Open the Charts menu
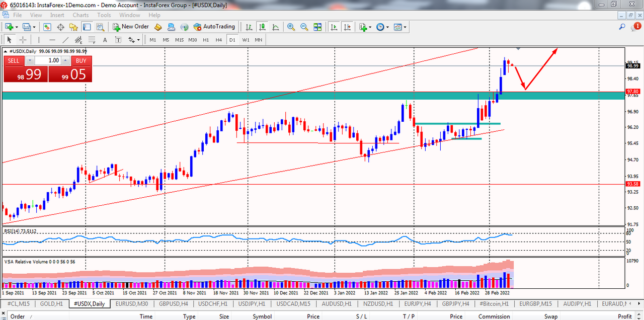 point(80,15)
